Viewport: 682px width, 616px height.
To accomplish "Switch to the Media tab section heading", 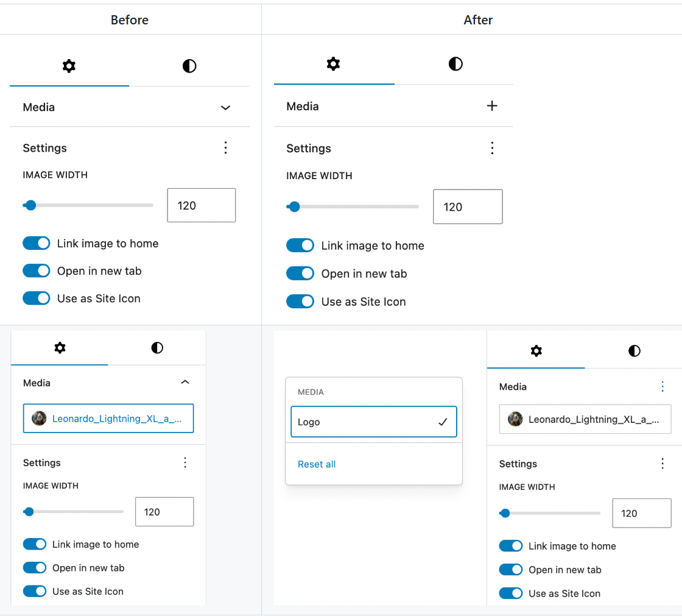I will 38,107.
